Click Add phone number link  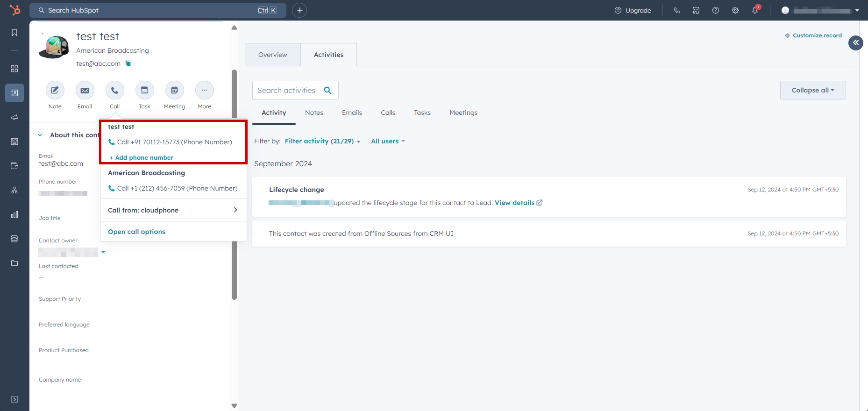[142, 157]
